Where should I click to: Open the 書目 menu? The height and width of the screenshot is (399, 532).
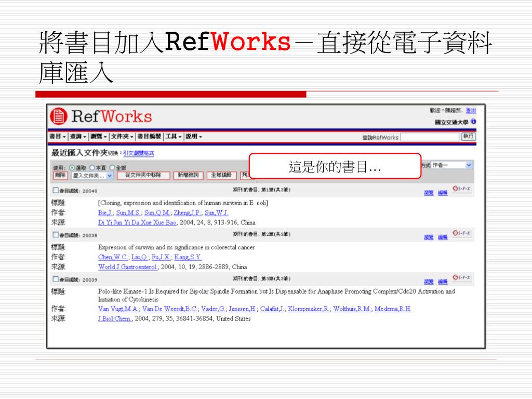57,137
